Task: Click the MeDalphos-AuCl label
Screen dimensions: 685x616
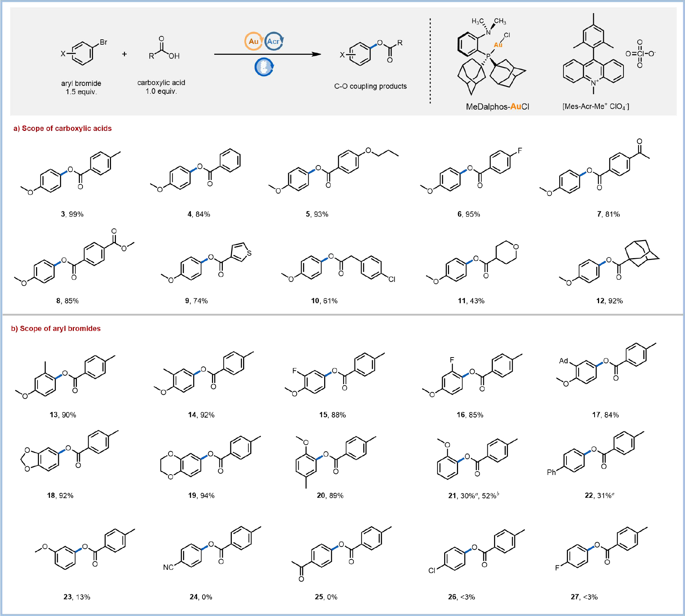Action: tap(497, 107)
